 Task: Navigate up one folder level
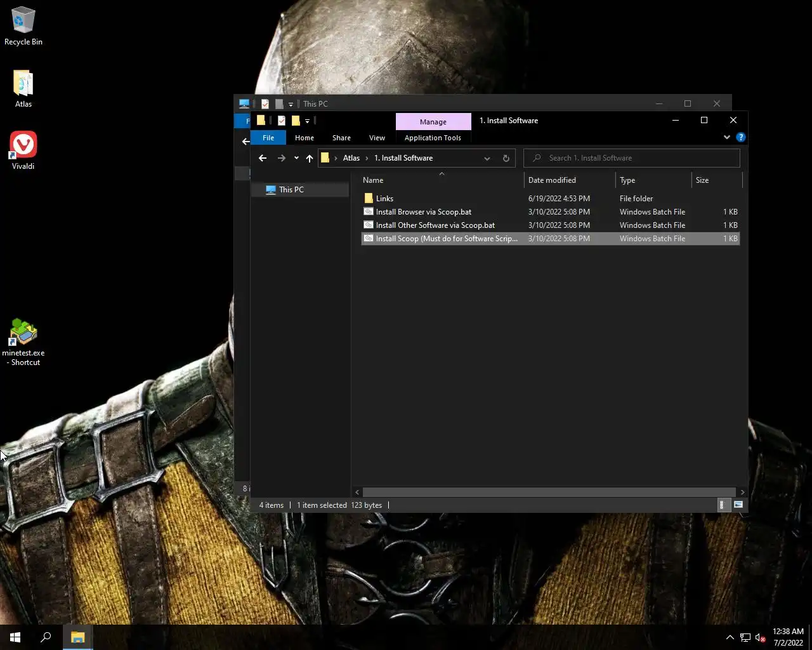point(310,158)
